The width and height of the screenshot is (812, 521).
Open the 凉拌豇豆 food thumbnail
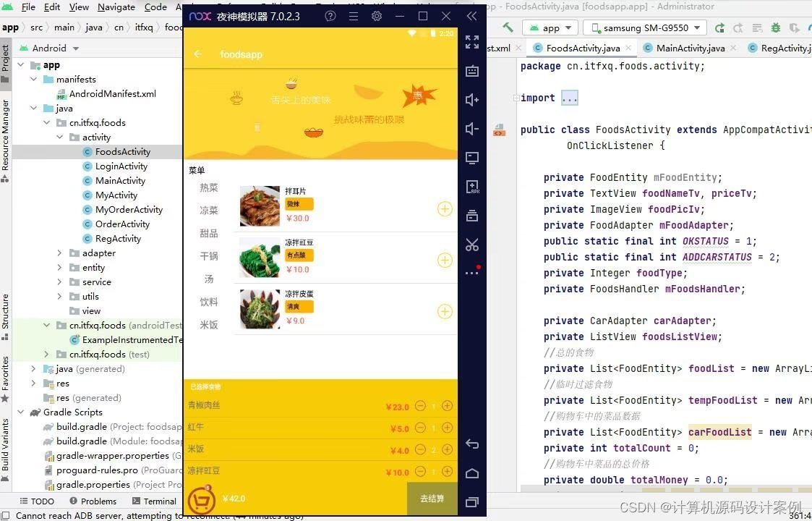pyautogui.click(x=260, y=258)
